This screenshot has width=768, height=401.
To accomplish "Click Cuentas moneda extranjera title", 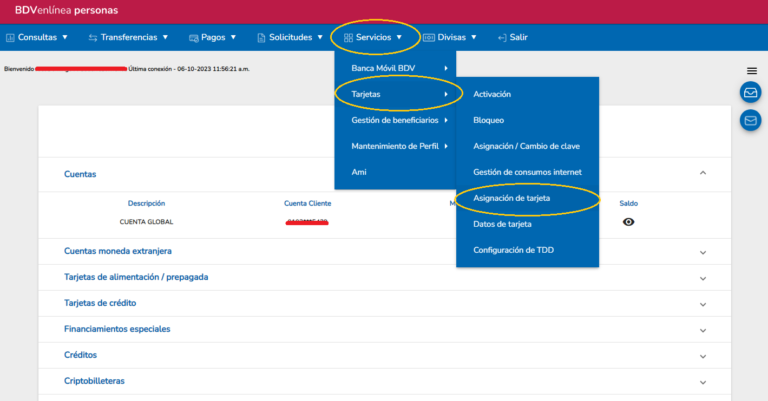I will coord(118,251).
